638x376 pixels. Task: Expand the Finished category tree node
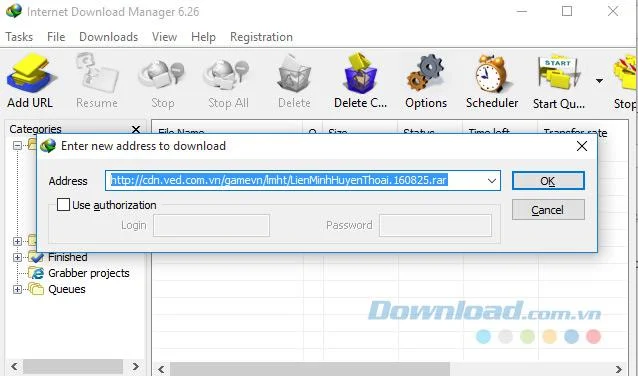pyautogui.click(x=17, y=257)
